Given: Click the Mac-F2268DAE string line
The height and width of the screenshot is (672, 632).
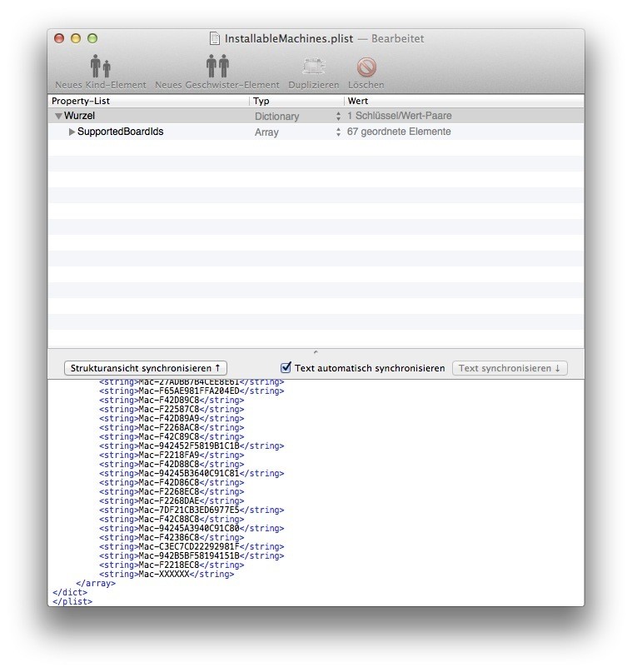Looking at the screenshot, I should [x=172, y=500].
